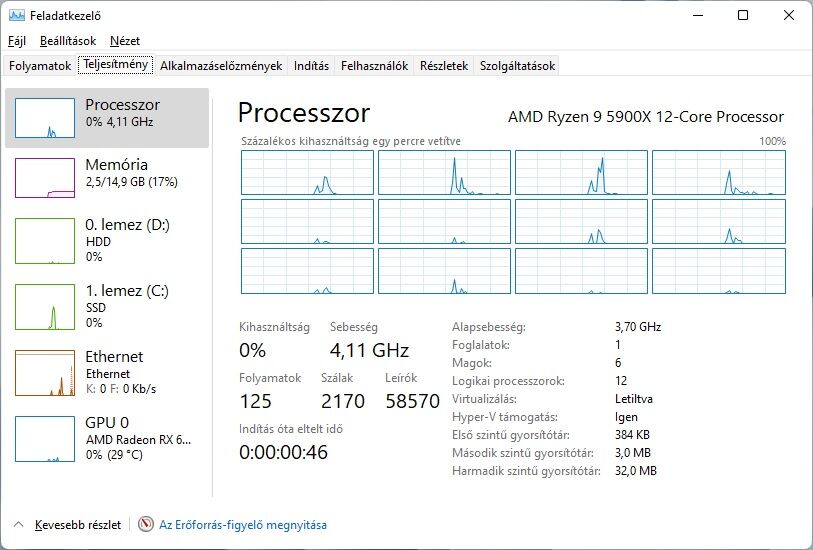813x550 pixels.
Task: Open the Beállítások menu
Action: [x=68, y=41]
